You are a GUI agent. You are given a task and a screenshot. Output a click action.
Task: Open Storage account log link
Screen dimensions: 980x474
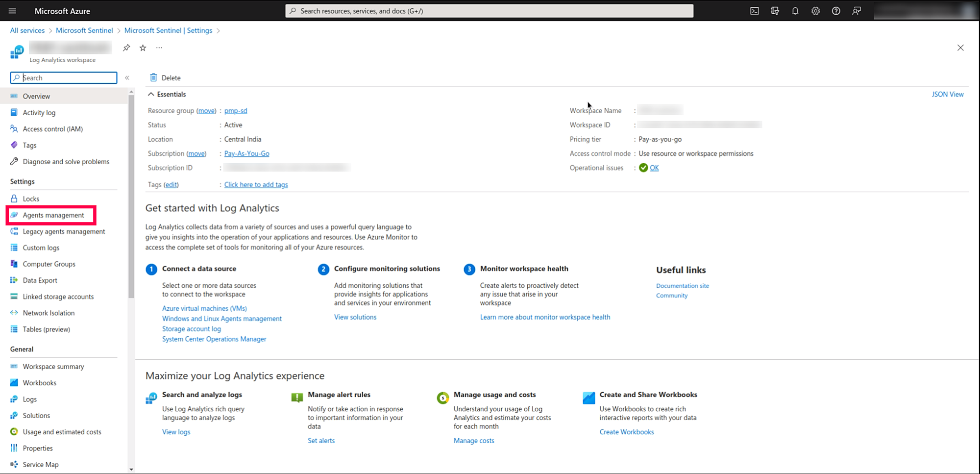[192, 329]
